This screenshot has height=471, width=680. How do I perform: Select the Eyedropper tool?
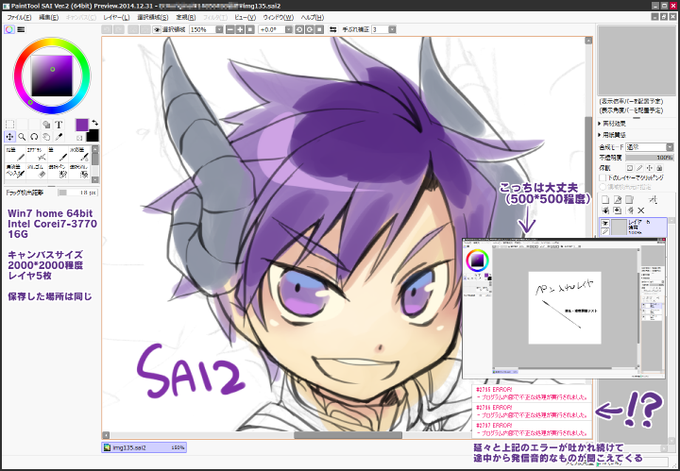[59, 137]
